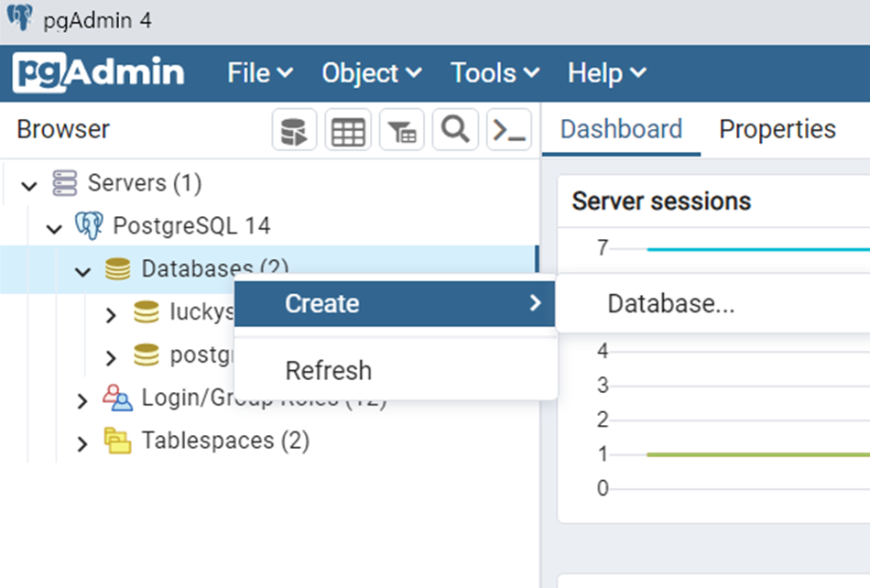Click the PostgreSQL 14 server icon
870x588 pixels.
pyautogui.click(x=89, y=225)
